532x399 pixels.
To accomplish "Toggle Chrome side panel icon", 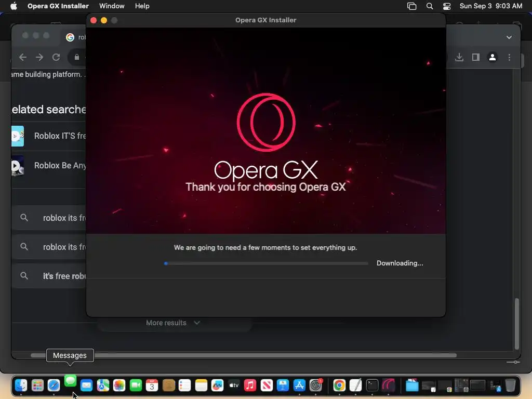I will click(x=476, y=57).
